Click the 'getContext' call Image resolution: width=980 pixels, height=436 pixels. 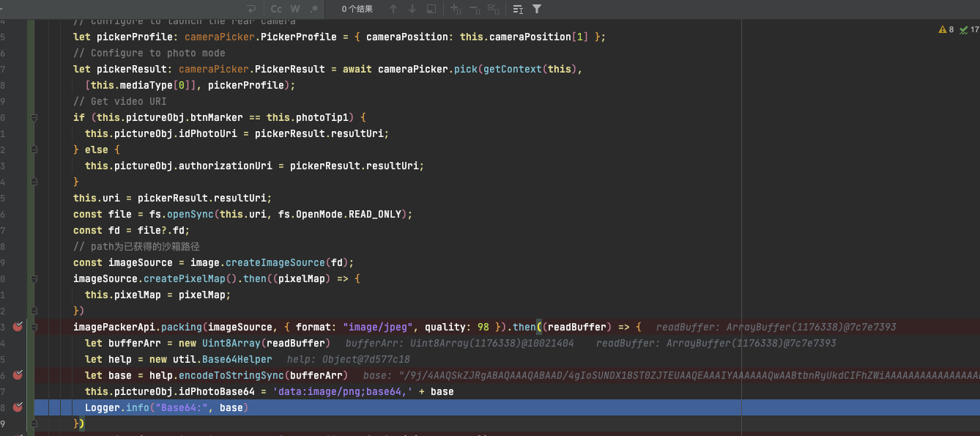click(x=513, y=69)
